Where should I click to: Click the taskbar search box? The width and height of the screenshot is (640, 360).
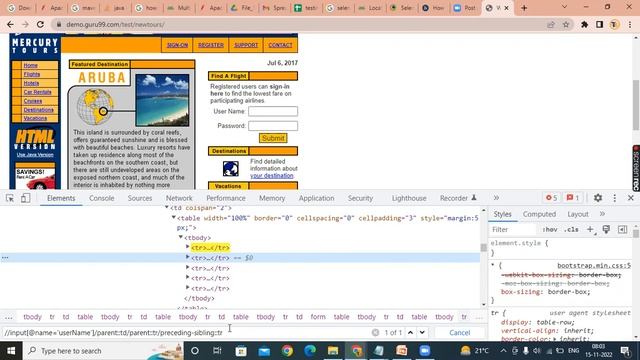point(104,351)
